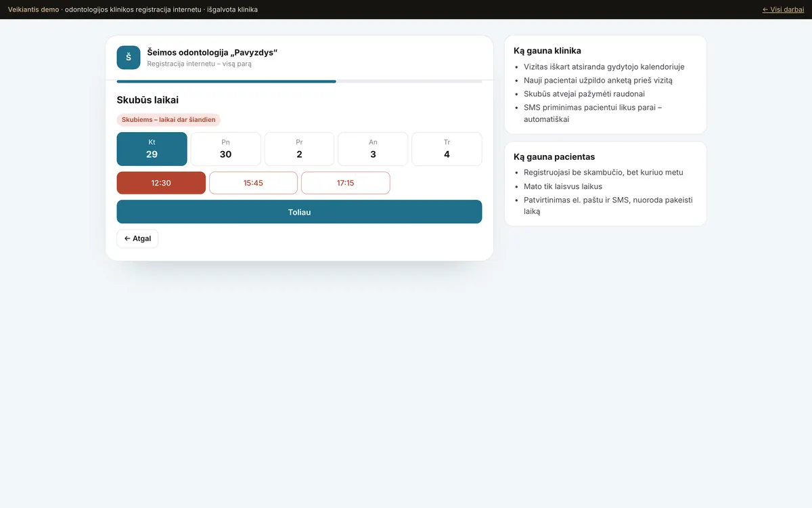
Task: Click the 'Skubūs laikai' heading
Action: (148, 100)
